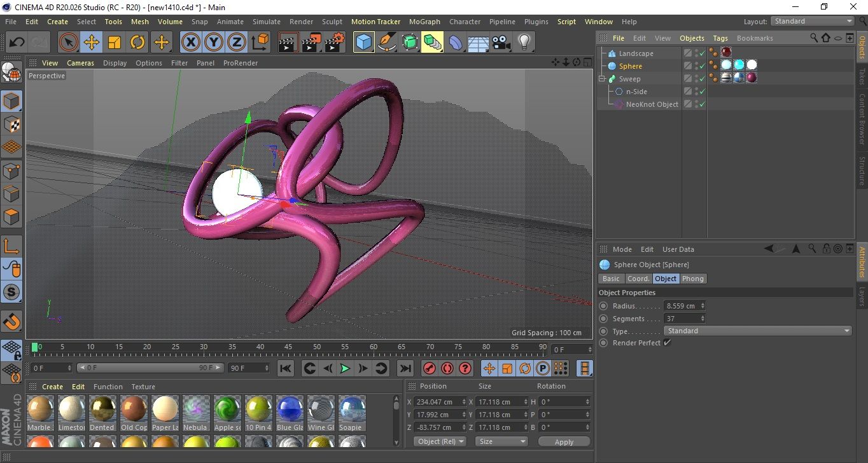This screenshot has width=868, height=463.
Task: Click the Apply button in coordinates panel
Action: (564, 441)
